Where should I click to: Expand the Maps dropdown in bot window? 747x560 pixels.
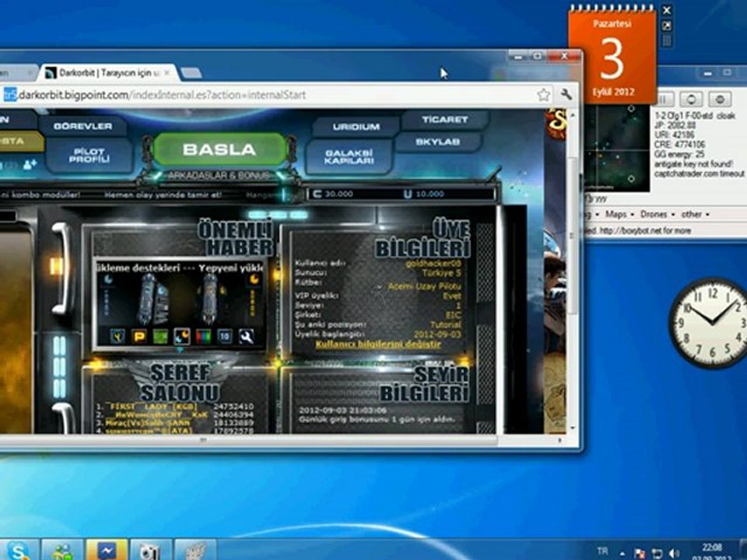[x=619, y=215]
